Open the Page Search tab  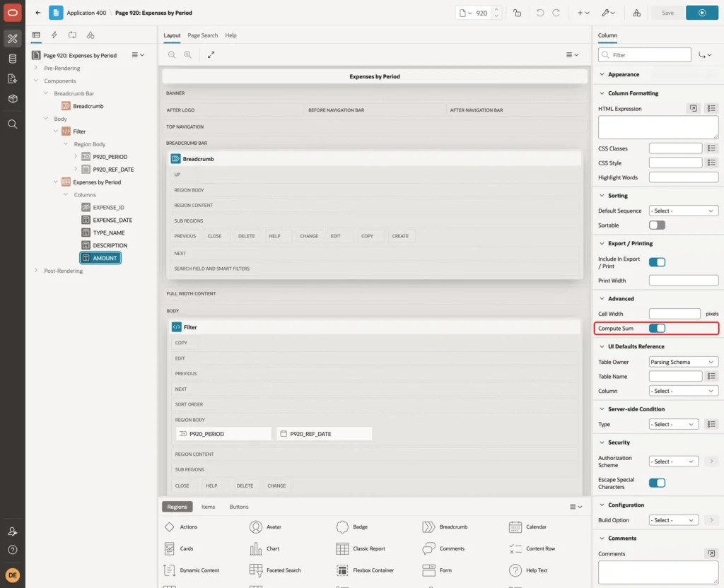[202, 35]
